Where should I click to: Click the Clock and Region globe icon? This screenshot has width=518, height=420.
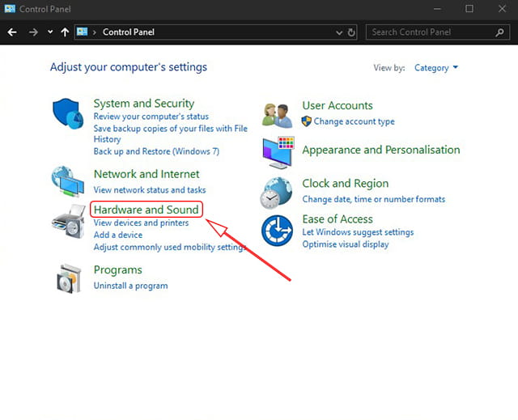coord(276,193)
